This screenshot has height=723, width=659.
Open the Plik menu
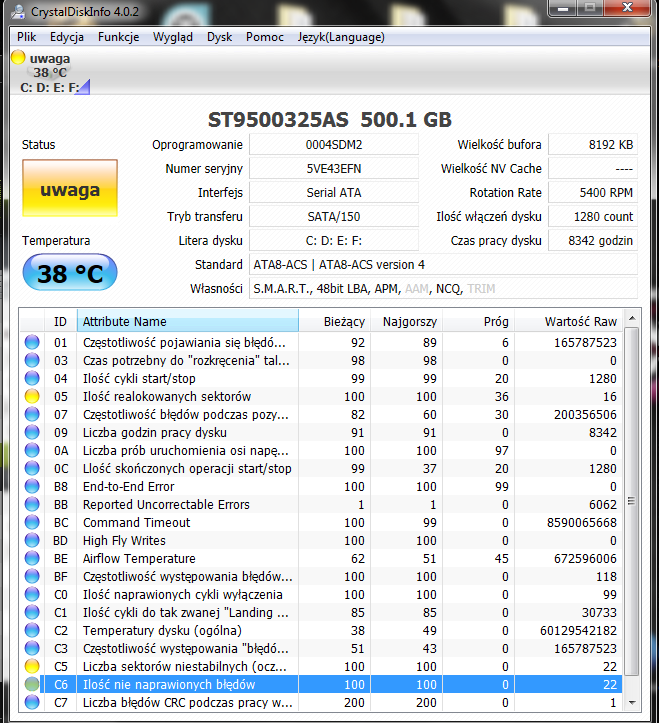tap(26, 37)
